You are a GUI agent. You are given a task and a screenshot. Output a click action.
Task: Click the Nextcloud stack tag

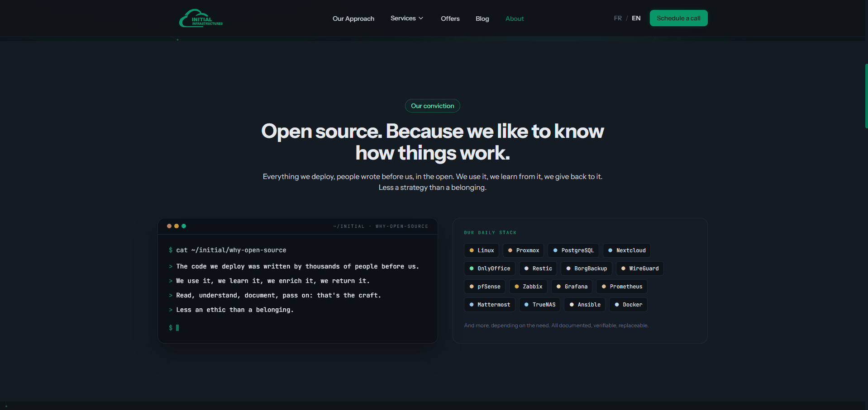click(x=627, y=250)
